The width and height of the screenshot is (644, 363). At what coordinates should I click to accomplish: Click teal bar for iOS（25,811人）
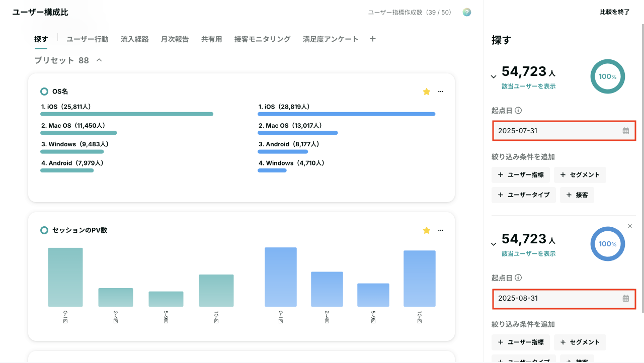click(127, 114)
